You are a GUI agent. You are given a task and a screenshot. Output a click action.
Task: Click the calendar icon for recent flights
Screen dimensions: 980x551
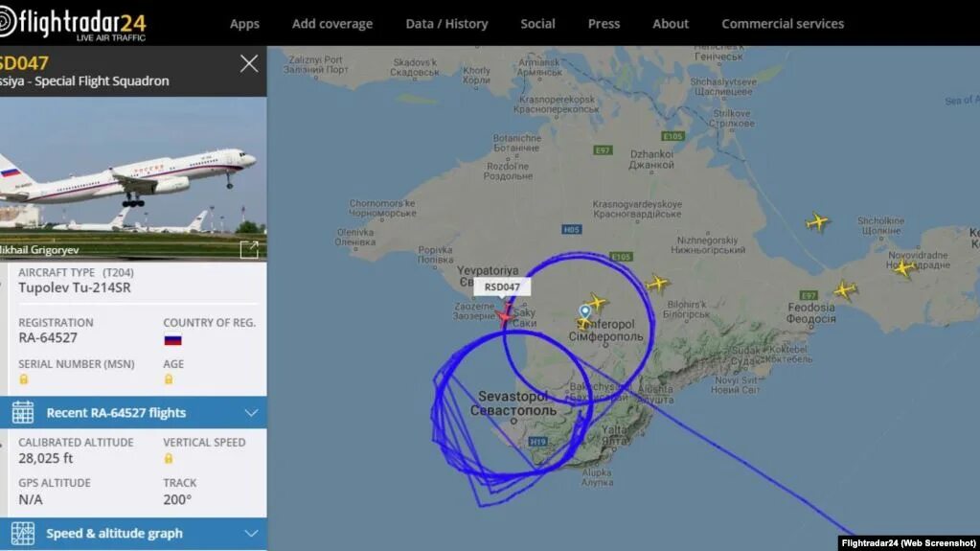(x=22, y=412)
